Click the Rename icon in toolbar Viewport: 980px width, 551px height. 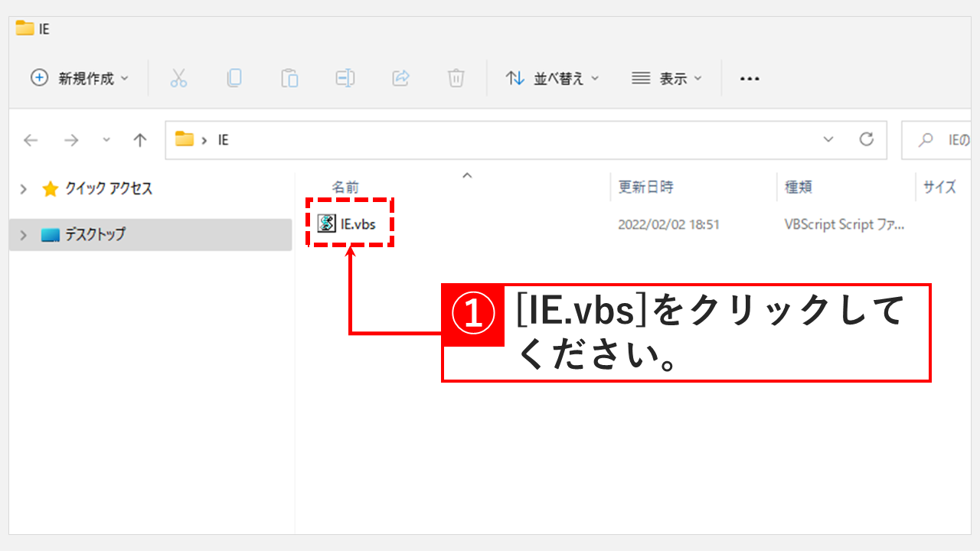coord(345,78)
